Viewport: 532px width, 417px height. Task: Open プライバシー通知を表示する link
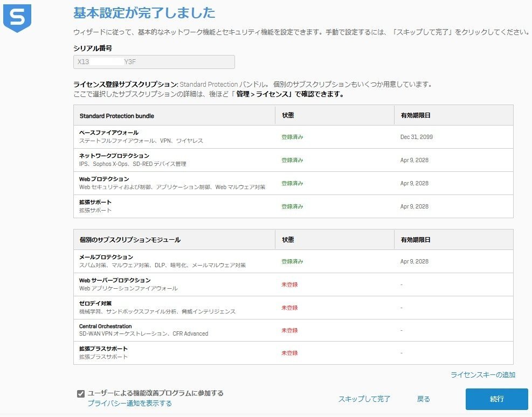pos(129,404)
